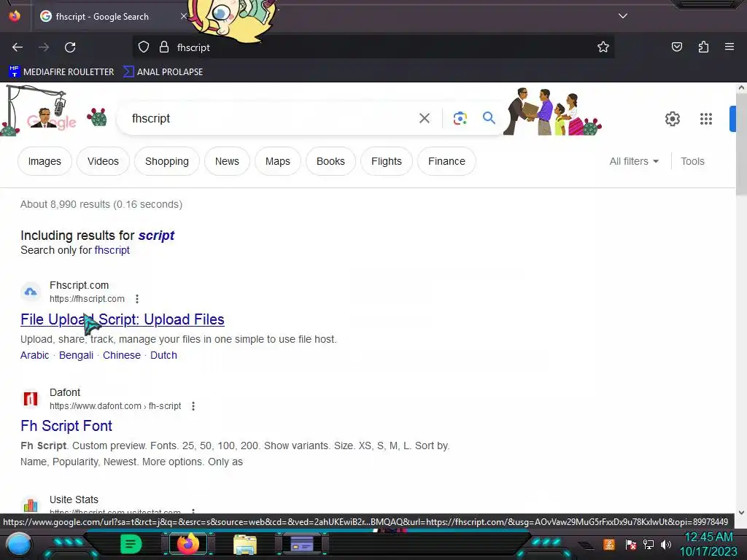
Task: Open the Firefox hamburger application menu
Action: (729, 47)
